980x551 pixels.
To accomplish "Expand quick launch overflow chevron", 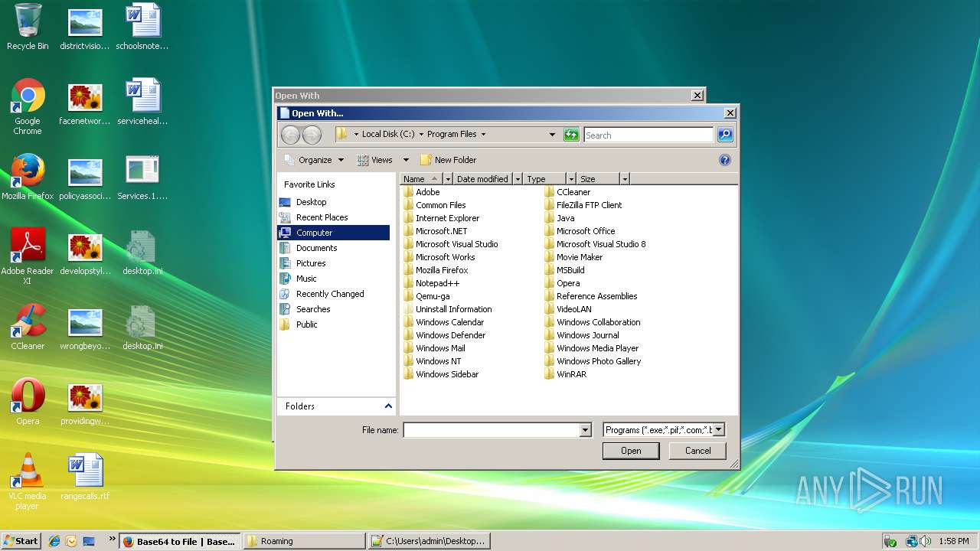I will pos(113,540).
